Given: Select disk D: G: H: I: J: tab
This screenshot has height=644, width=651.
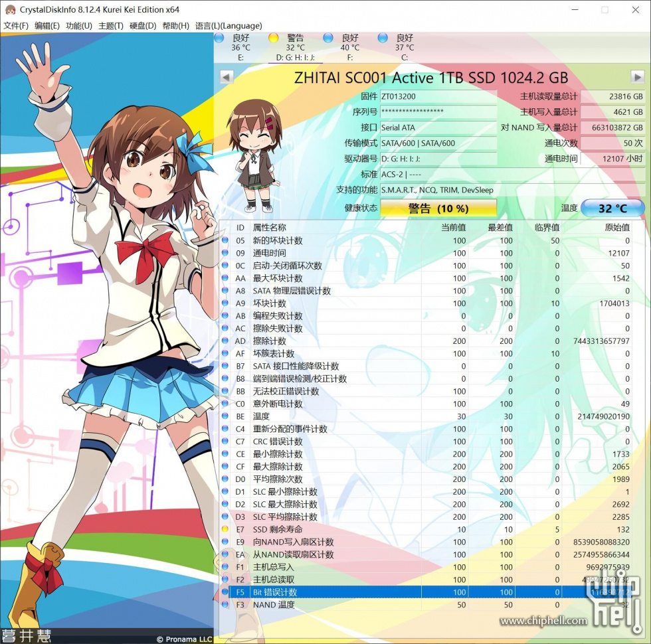Looking at the screenshot, I should [x=295, y=47].
